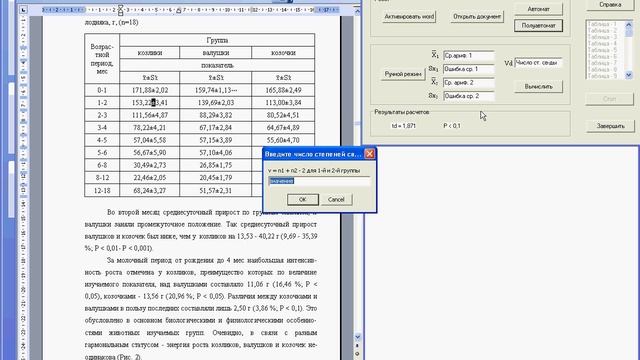Click the Группа header cell
Screen dimensions: 640x360
pos(217,40)
